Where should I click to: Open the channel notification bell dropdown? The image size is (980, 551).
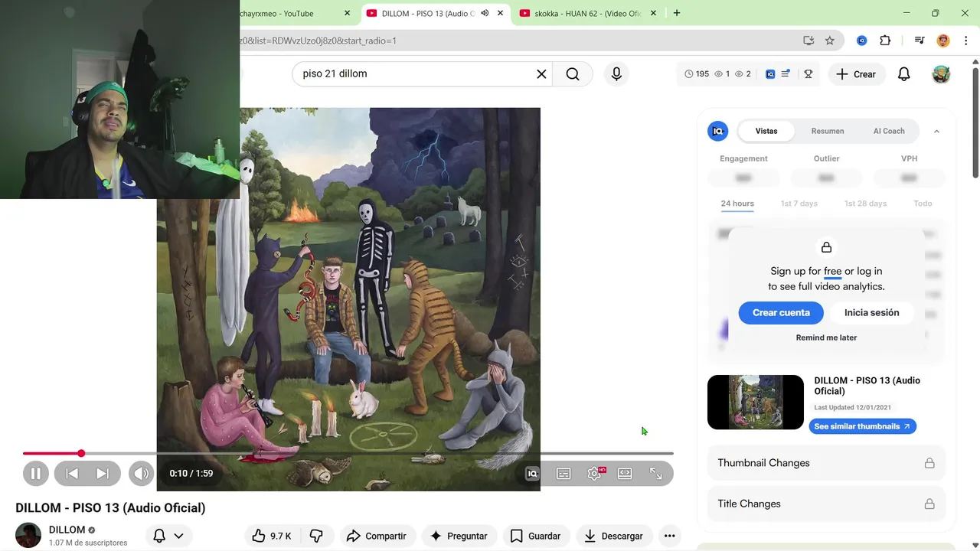tap(169, 536)
